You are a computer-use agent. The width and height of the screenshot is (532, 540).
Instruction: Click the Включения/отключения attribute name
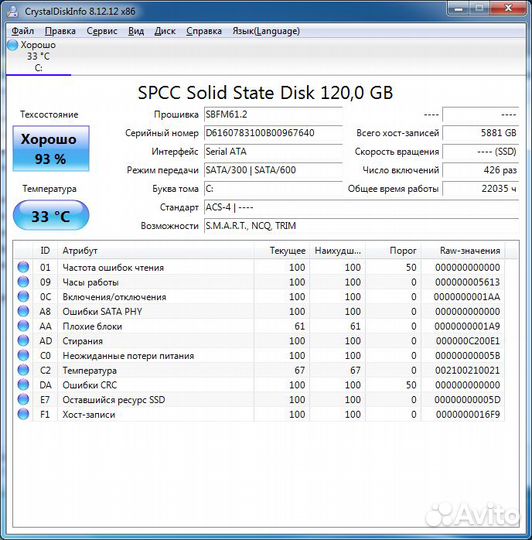coord(114,297)
